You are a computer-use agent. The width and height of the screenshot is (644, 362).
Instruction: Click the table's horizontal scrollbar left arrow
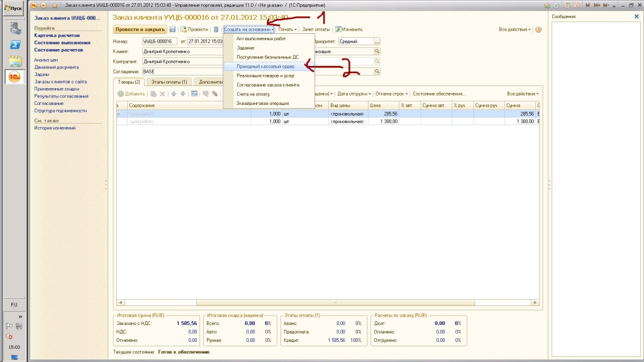120,302
